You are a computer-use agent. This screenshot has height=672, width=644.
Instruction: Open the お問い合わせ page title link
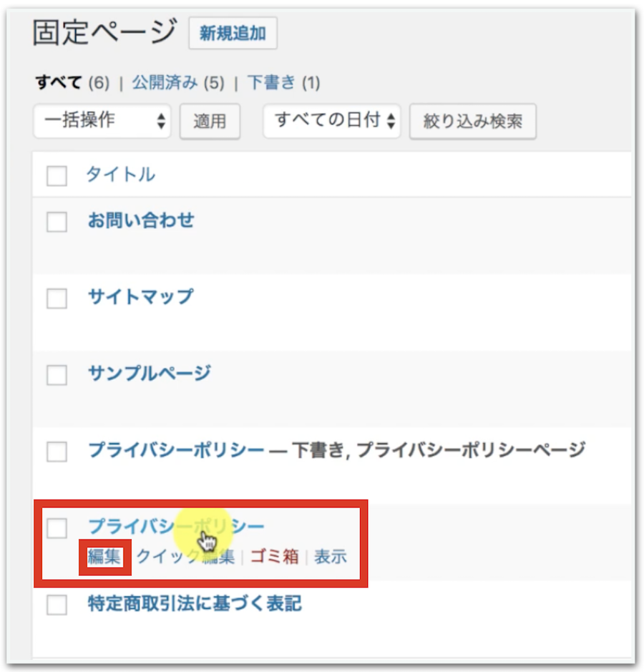(140, 220)
